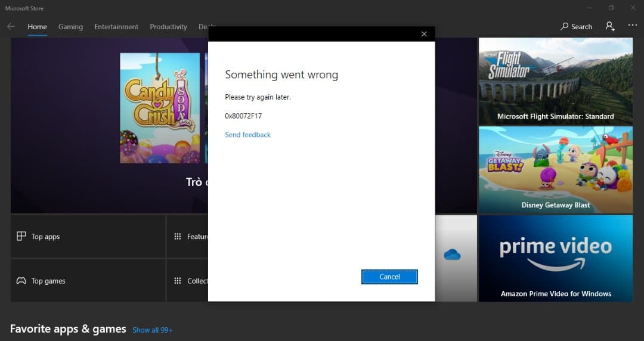Click the Favorite apps & games heading
This screenshot has width=644, height=341.
coord(68,328)
